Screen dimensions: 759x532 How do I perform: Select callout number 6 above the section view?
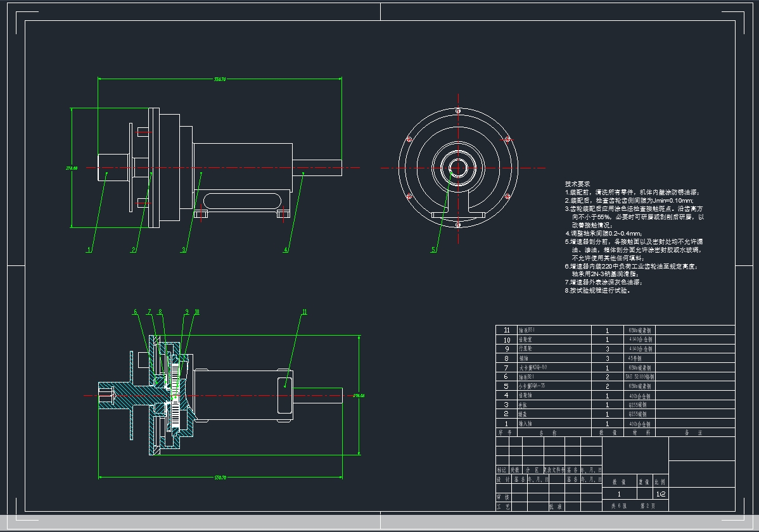pyautogui.click(x=136, y=312)
